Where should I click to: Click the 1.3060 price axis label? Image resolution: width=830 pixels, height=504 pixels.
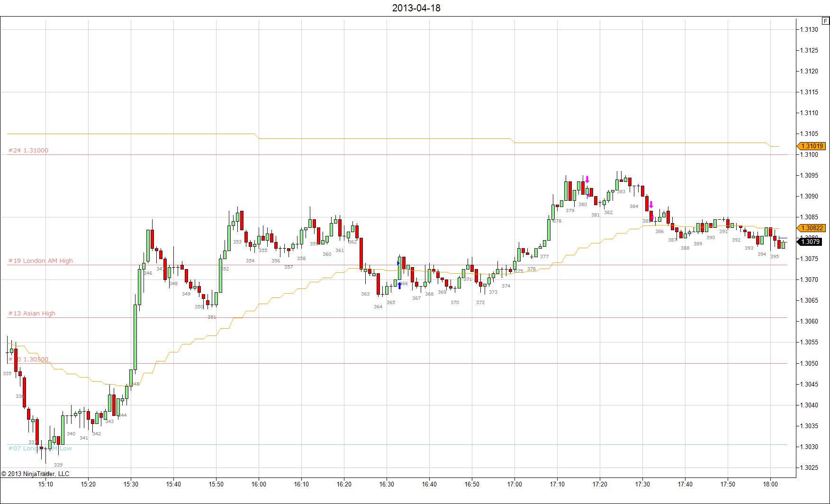coord(809,322)
